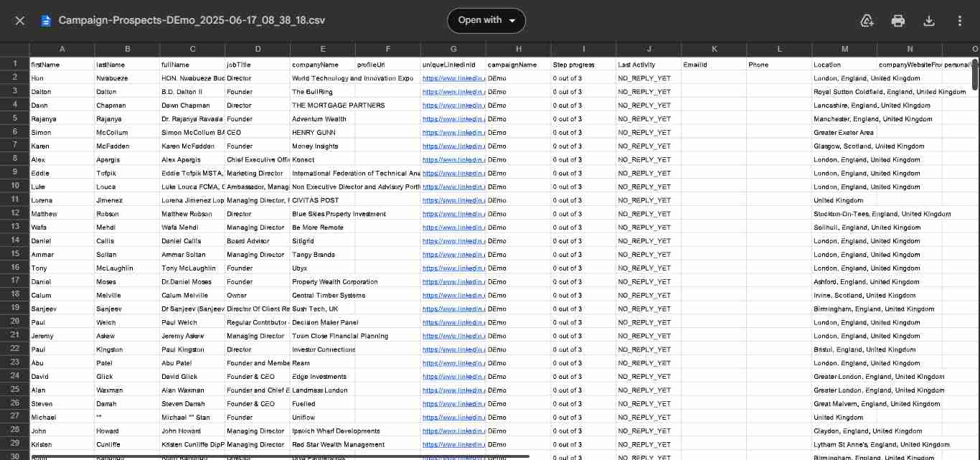Select the 0 out of 3 cell on row 3
This screenshot has width=980, height=460.
click(583, 91)
